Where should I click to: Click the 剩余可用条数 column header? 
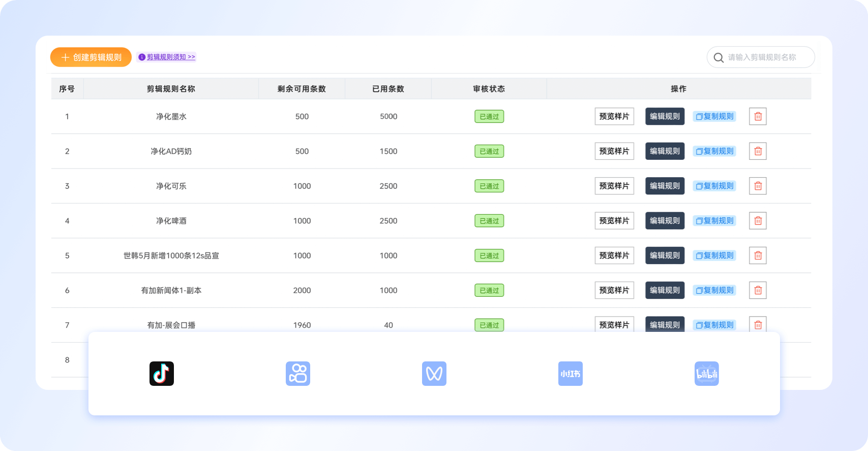[x=302, y=89]
